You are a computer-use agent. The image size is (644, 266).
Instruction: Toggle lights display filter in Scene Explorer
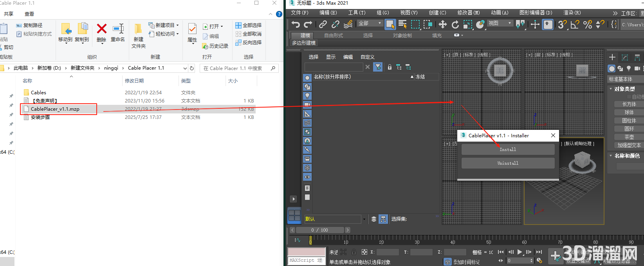(x=307, y=95)
